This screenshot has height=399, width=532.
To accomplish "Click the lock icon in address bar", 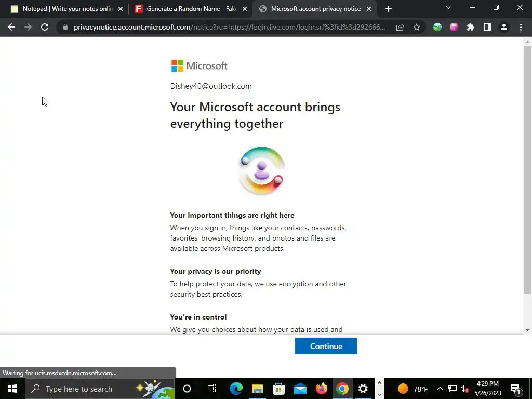I will click(x=65, y=27).
